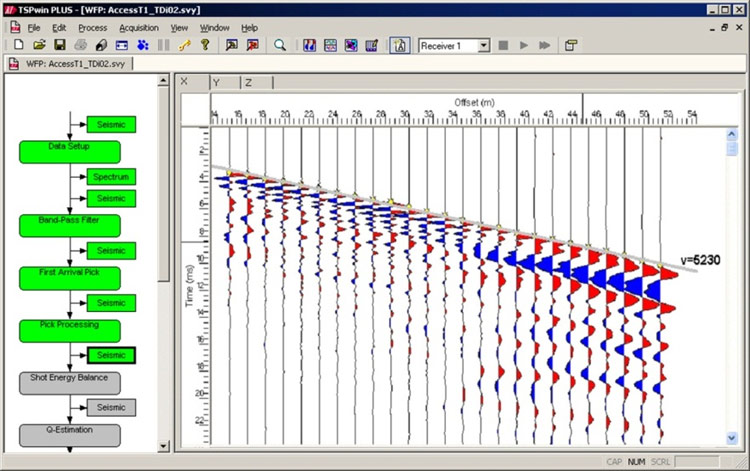Switch to the Z component tab

pyautogui.click(x=257, y=83)
